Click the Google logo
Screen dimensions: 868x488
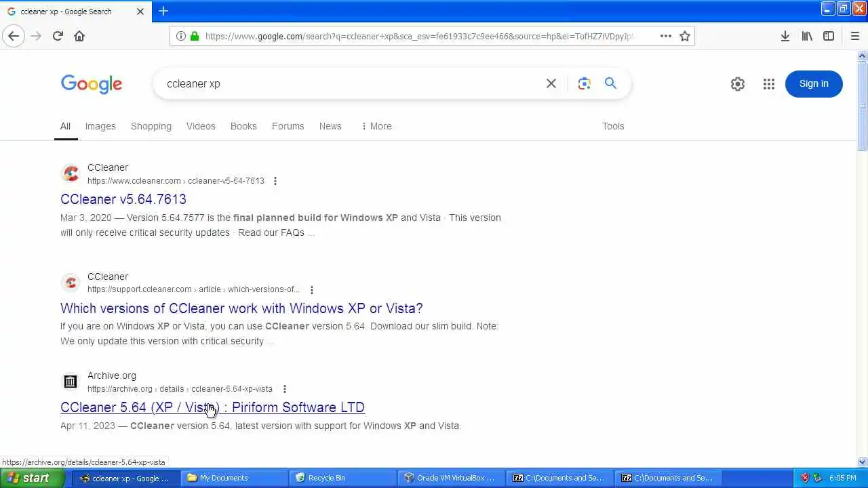click(x=92, y=84)
